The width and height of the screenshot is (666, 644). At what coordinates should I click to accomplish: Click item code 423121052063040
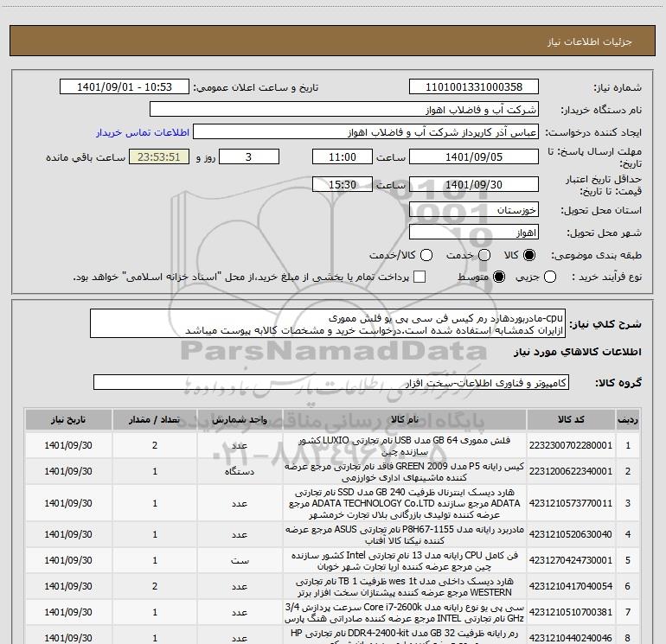tap(571, 534)
